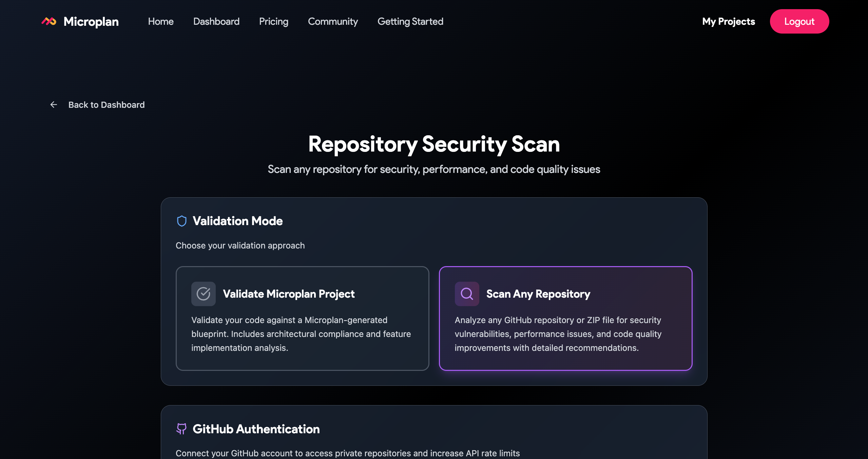Viewport: 868px width, 459px height.
Task: Click the checkmark icon on Validate Microplan Project
Action: click(x=204, y=294)
